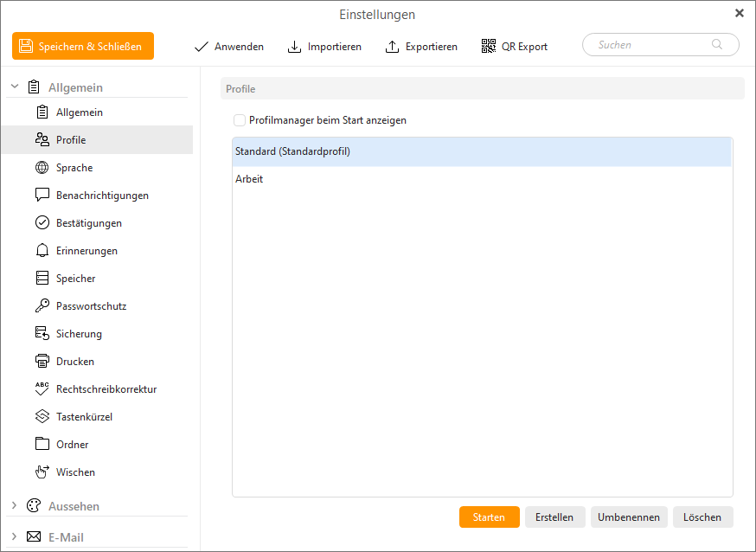Open Wischen via hand gesture icon
The image size is (756, 552).
[42, 472]
